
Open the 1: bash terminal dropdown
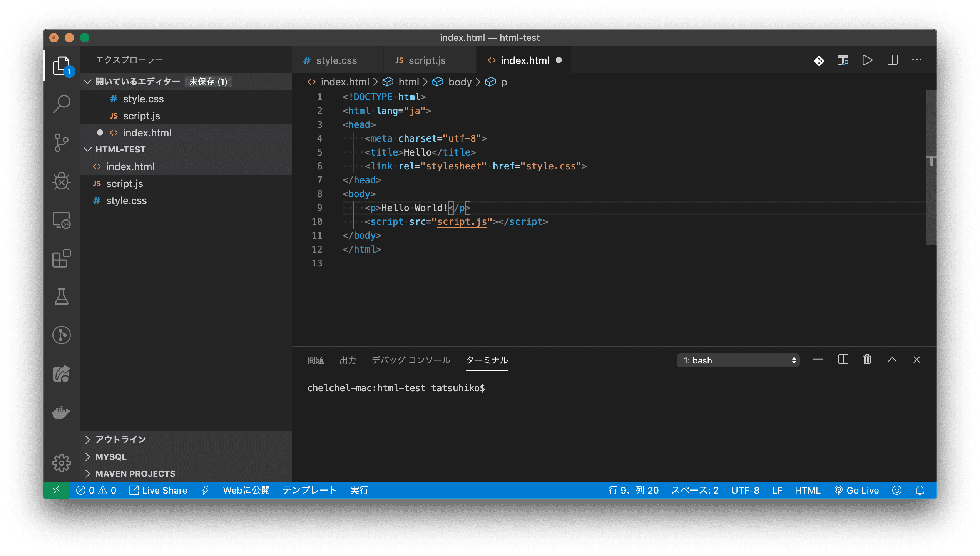tap(738, 360)
